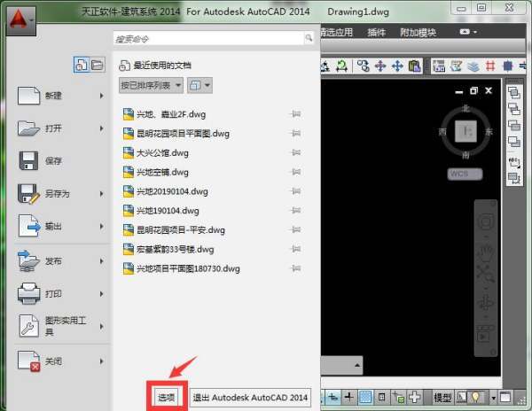Click the layers stack icon in toolbar
This screenshot has height=411, width=532.
coord(473,66)
